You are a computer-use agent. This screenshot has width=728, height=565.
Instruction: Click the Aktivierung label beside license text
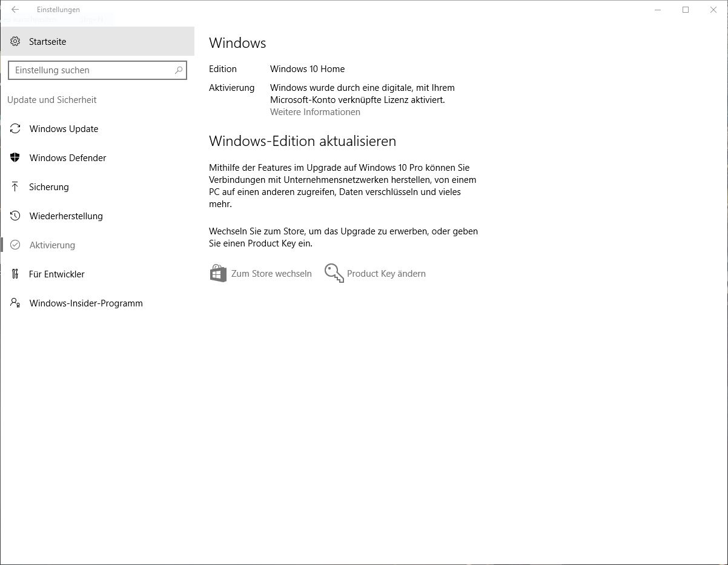click(x=232, y=88)
